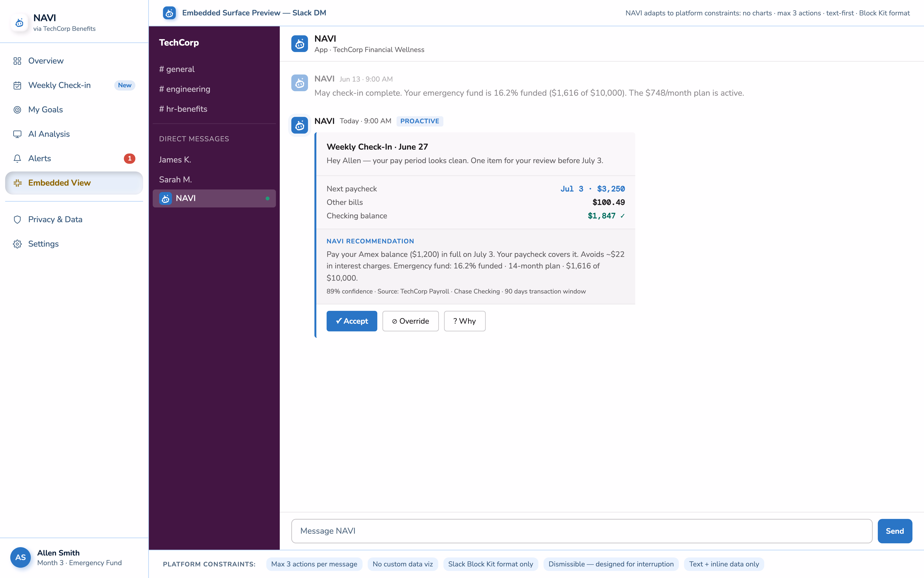The image size is (924, 578).
Task: Click the Settings gear icon
Action: click(x=17, y=244)
